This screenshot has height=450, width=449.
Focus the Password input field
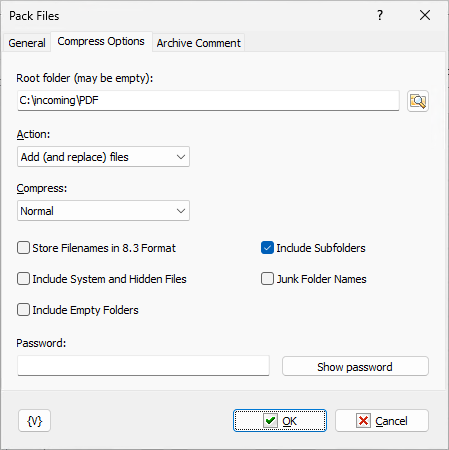click(143, 366)
